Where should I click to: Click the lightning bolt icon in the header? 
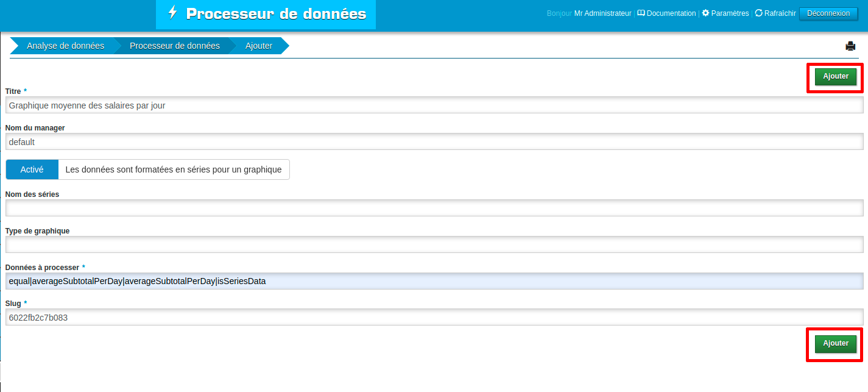point(173,13)
